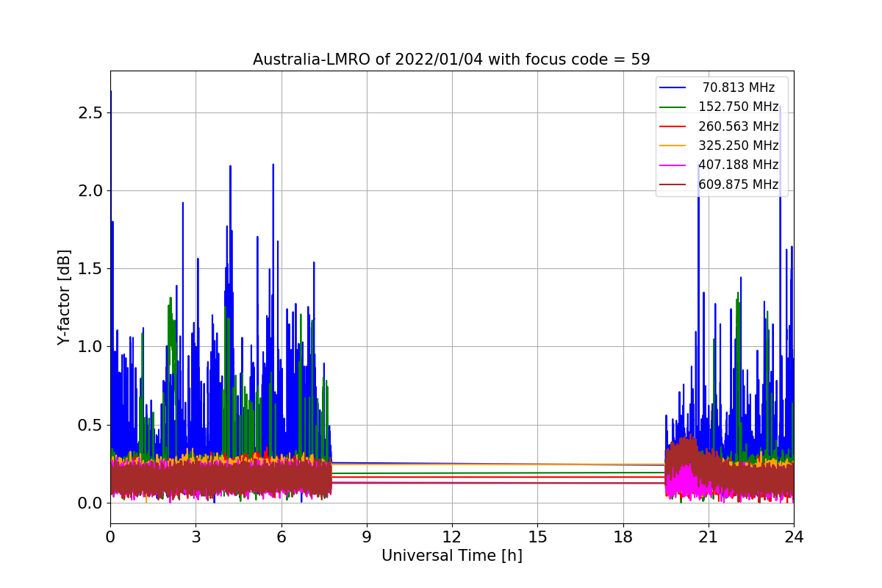Screen dimensions: 882x588
Task: Click the y-axis tick label '0.0'
Action: click(x=91, y=503)
